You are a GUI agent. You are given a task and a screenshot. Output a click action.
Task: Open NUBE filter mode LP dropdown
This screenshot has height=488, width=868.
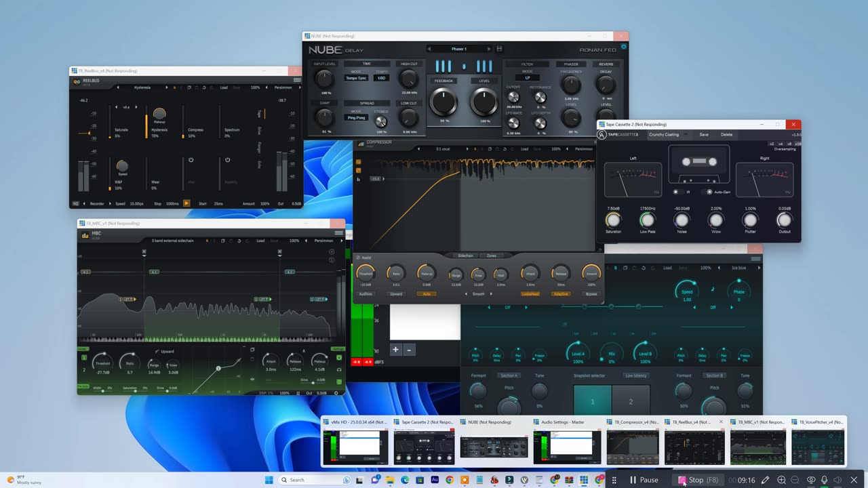528,78
